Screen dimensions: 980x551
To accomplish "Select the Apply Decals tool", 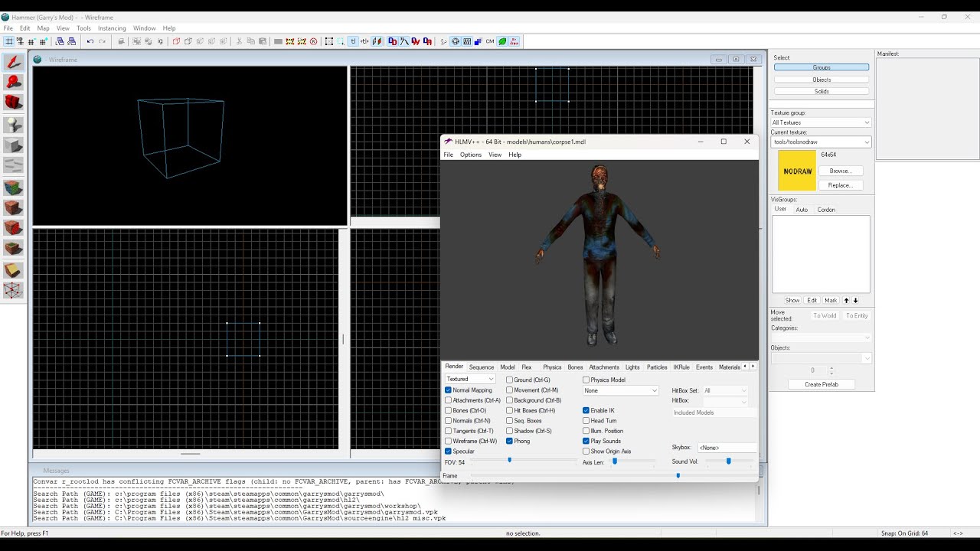I will coord(13,228).
